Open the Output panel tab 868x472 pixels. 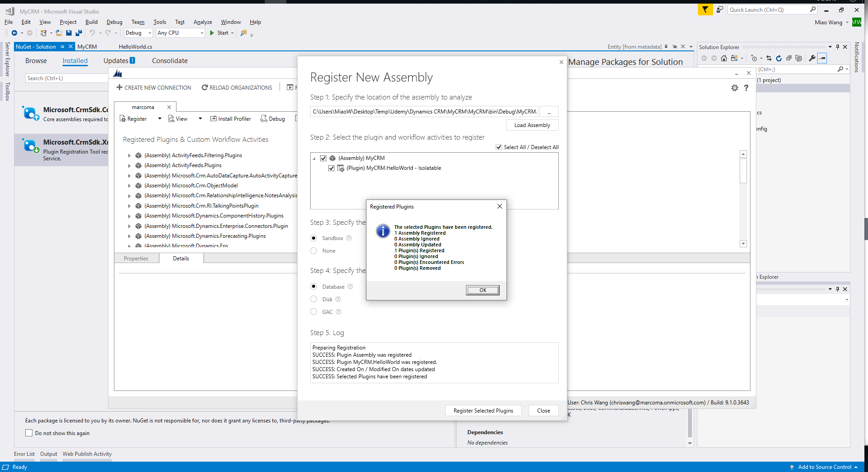click(49, 454)
